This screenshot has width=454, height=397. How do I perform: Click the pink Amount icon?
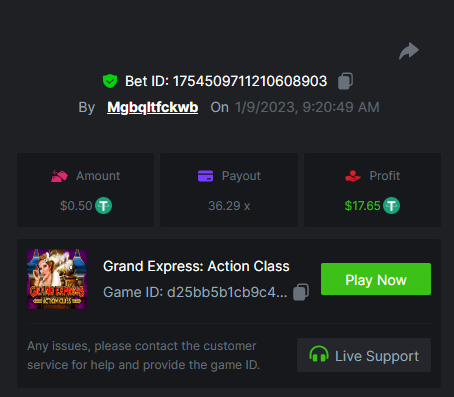[x=59, y=176]
